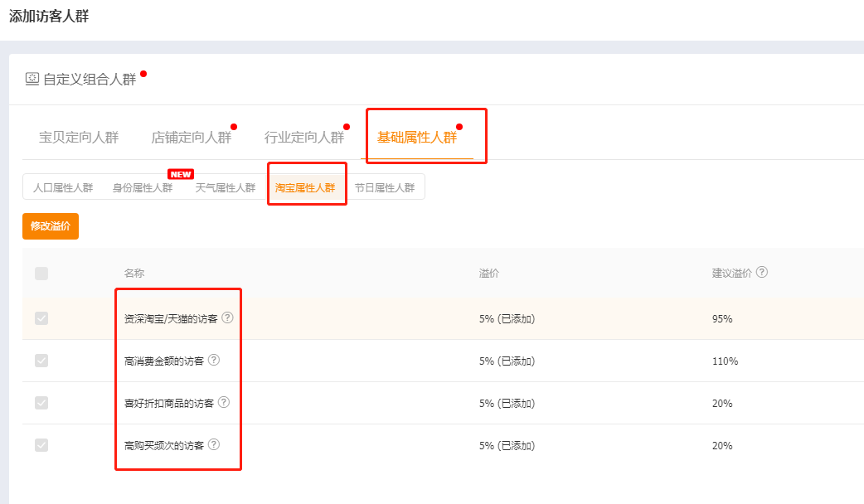Click the 建议溢价 column header

[732, 274]
